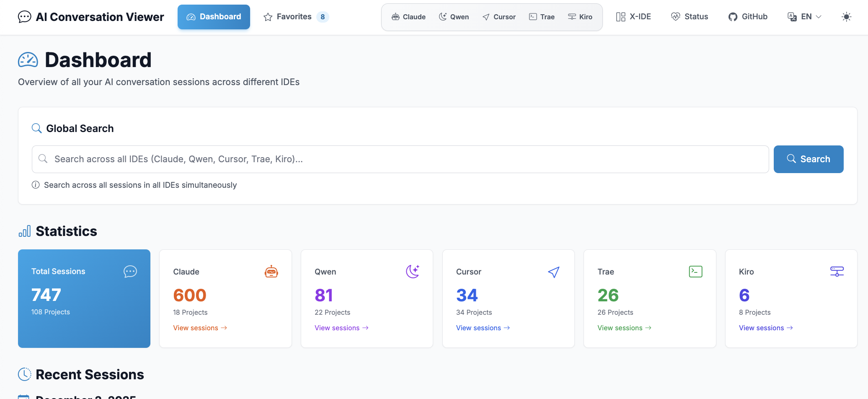Click the Cursor session count 34

pyautogui.click(x=467, y=295)
